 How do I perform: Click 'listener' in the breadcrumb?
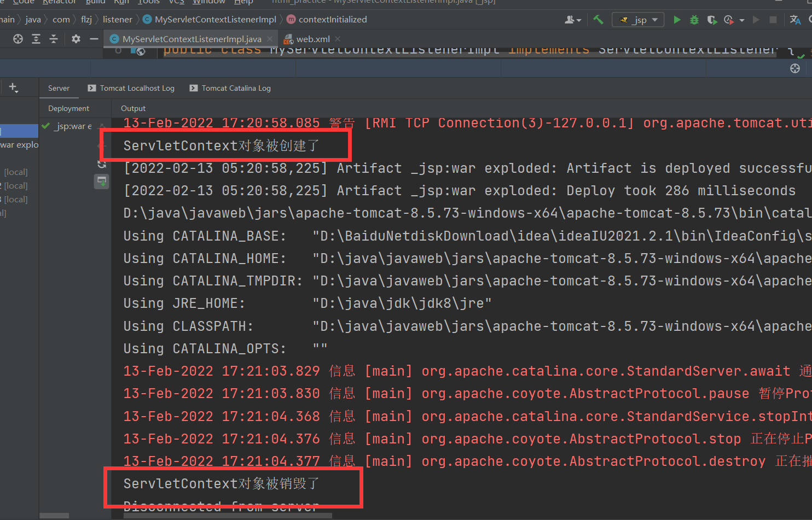click(x=118, y=20)
